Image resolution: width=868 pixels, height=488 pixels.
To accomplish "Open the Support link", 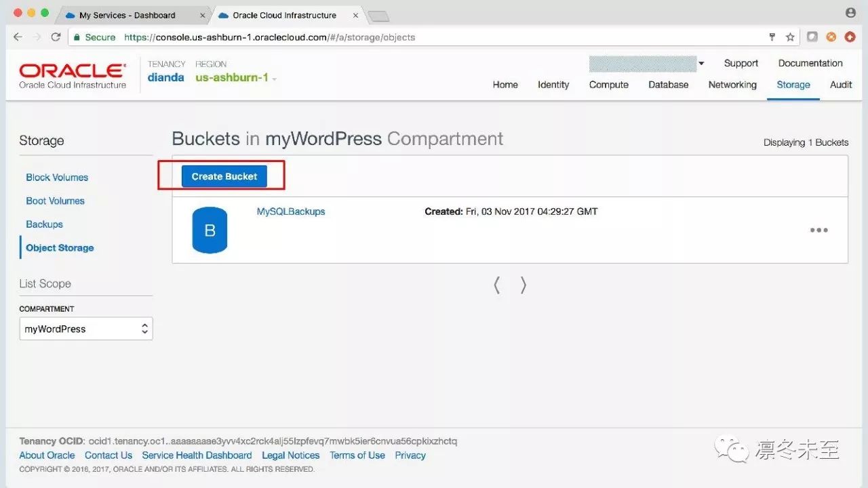I will pos(741,63).
